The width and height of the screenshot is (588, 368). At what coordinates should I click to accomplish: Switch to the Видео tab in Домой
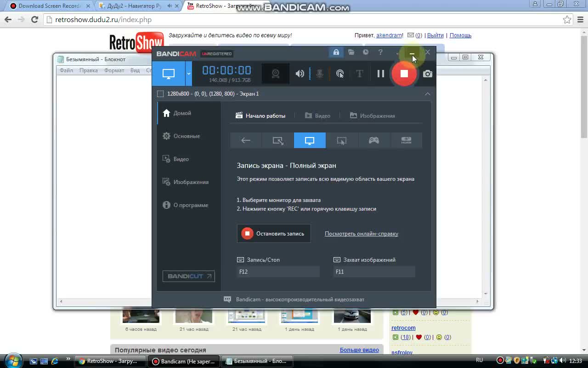[317, 115]
